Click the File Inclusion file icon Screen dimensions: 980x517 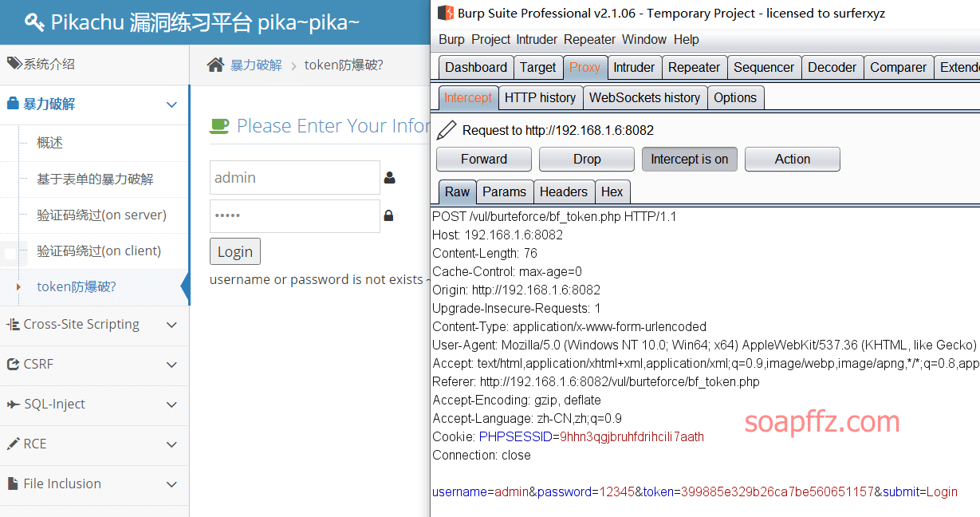pyautogui.click(x=13, y=483)
